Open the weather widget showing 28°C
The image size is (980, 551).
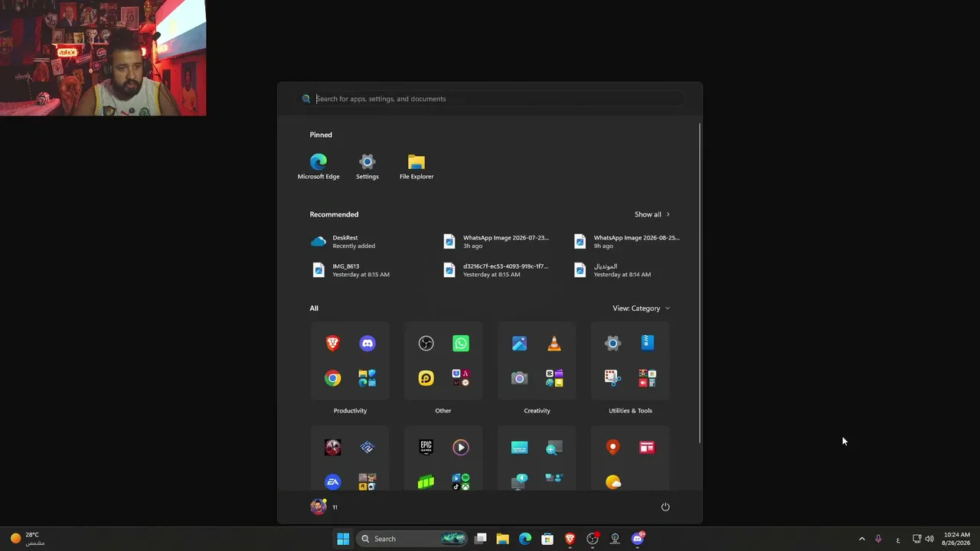(26, 539)
